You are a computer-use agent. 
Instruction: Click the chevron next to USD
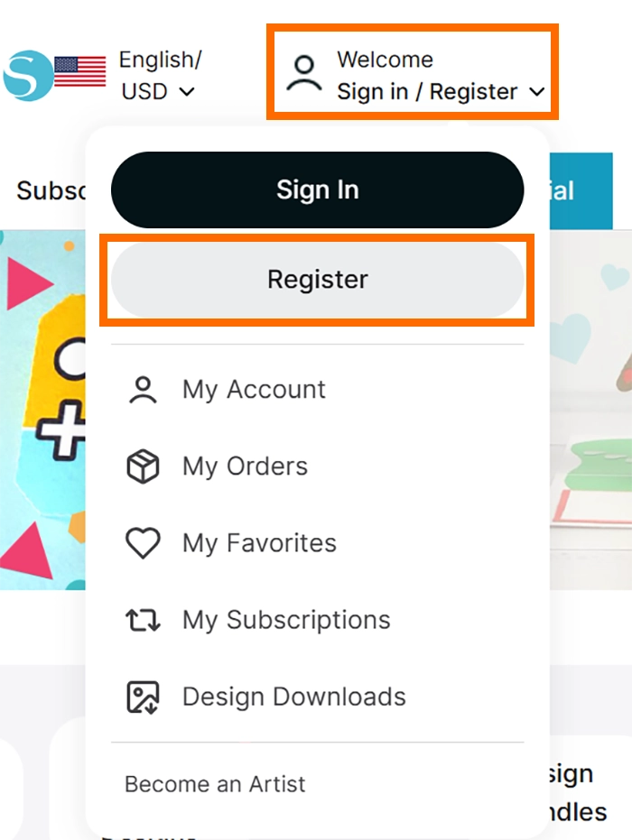pos(187,91)
